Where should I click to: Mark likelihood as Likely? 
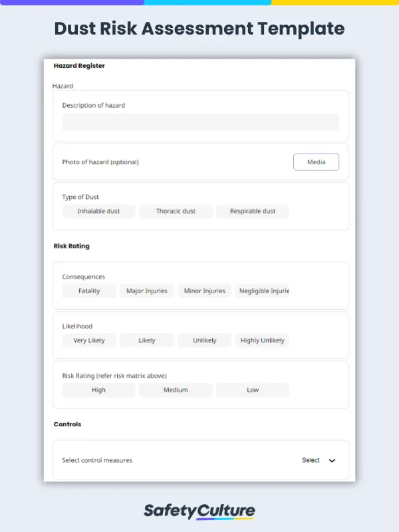(146, 340)
